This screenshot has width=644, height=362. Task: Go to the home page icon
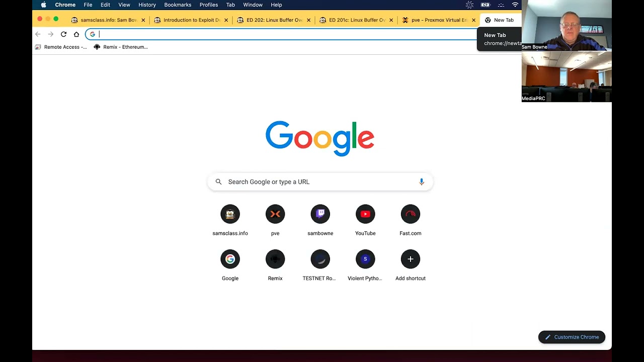point(76,34)
